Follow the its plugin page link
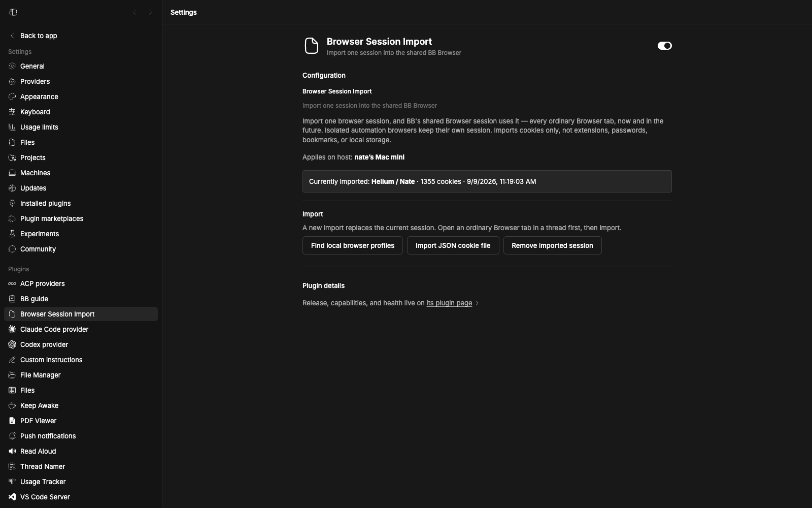 click(449, 303)
